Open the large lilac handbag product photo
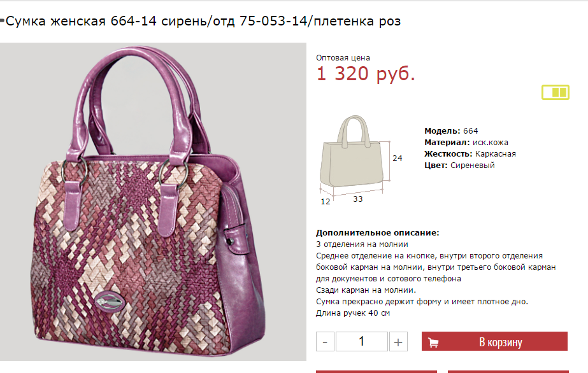588x373 pixels. click(153, 202)
